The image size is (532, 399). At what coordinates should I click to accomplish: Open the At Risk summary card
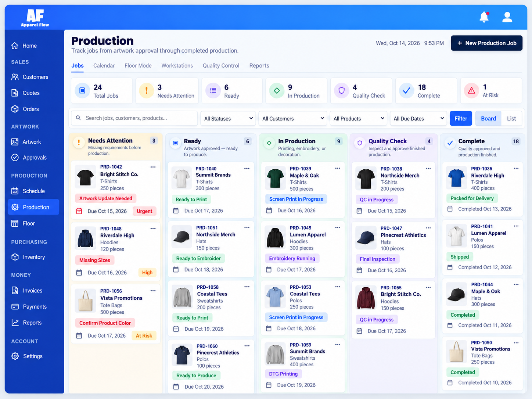491,91
